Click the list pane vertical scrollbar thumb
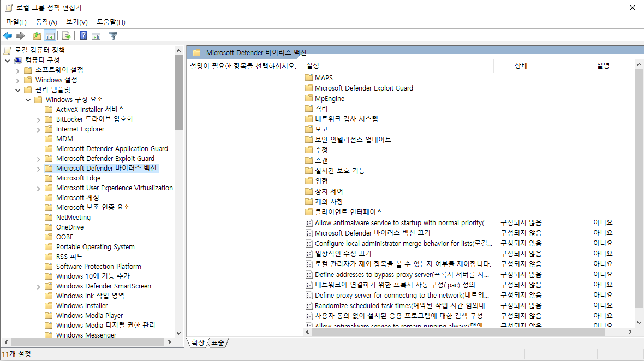This screenshot has width=644, height=361. (639, 188)
